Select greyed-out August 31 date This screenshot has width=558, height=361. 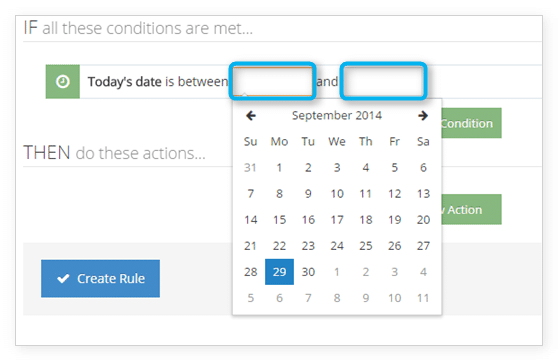click(x=250, y=168)
